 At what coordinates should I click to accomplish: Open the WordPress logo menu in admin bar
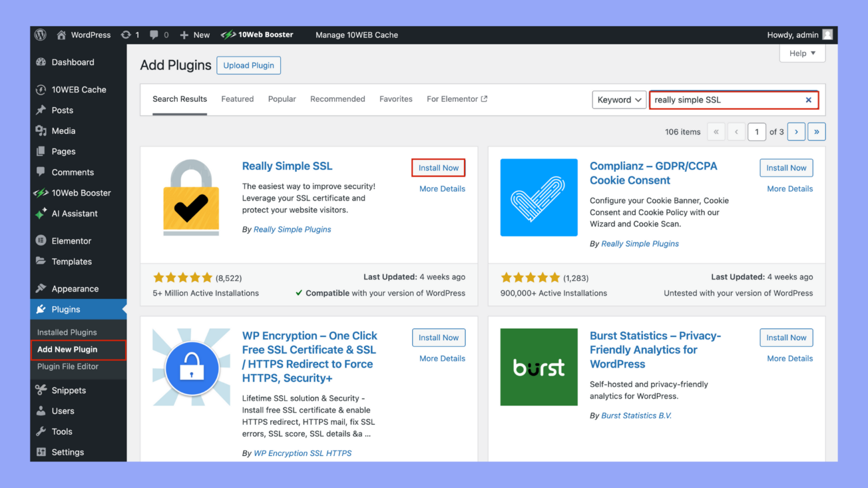point(40,34)
